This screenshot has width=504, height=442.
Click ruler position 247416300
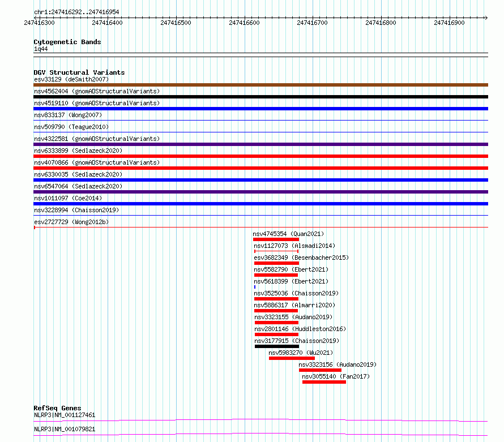(x=39, y=23)
